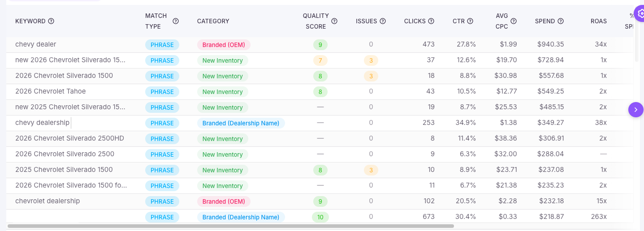The height and width of the screenshot is (231, 644).
Task: Click New Inventory tag for 2026 Chevrolet Tahoe
Action: point(223,92)
